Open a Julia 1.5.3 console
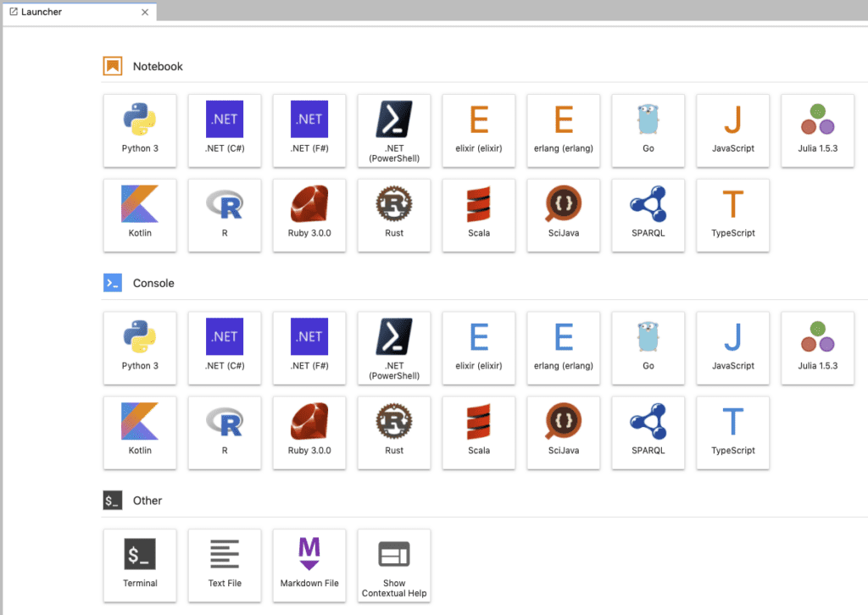This screenshot has width=868, height=615. point(818,348)
